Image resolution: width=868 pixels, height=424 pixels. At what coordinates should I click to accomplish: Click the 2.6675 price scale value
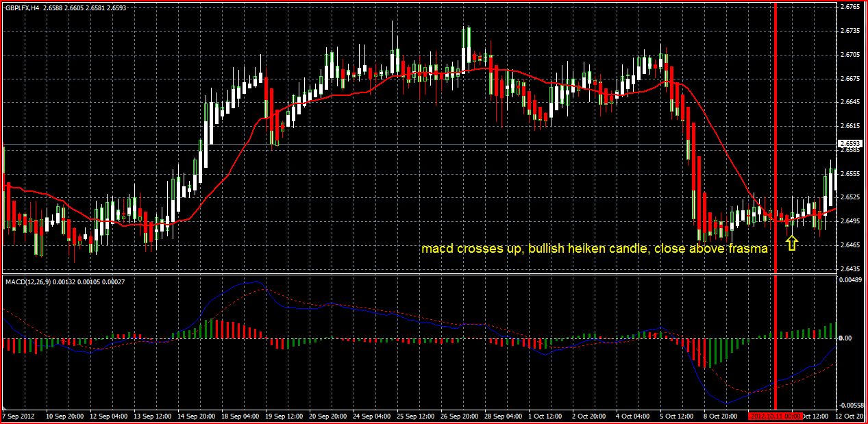point(851,79)
